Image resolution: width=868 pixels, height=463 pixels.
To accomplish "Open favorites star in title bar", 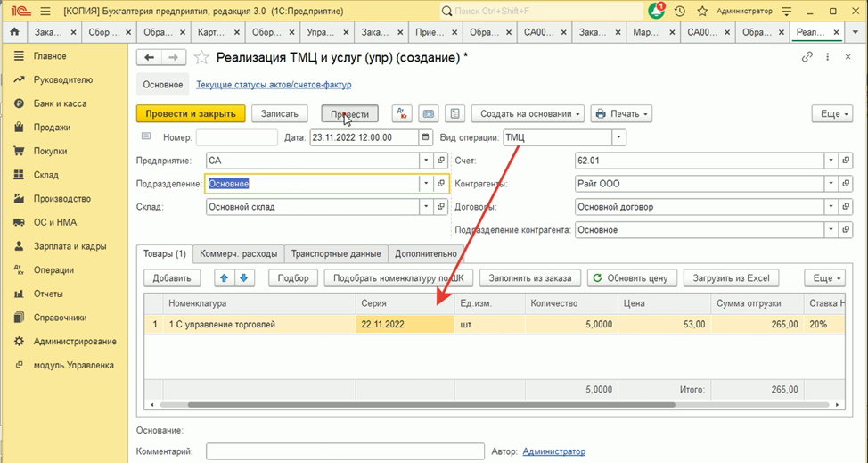I will pyautogui.click(x=702, y=11).
